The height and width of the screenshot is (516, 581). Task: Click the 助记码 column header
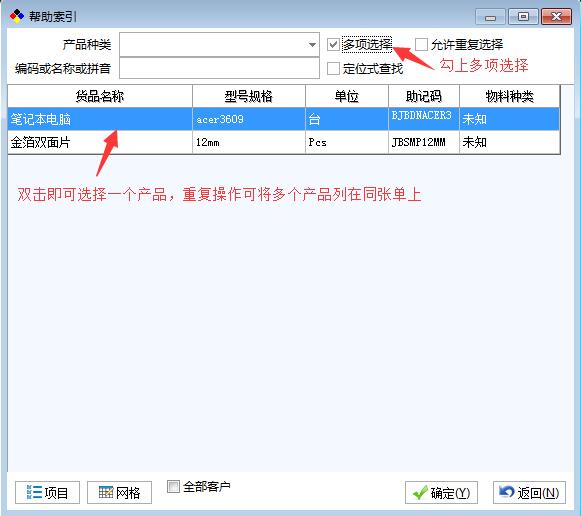tap(424, 96)
